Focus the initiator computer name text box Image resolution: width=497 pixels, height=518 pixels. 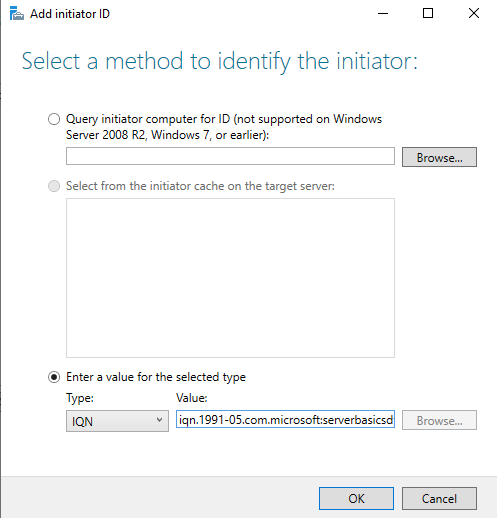pos(230,156)
